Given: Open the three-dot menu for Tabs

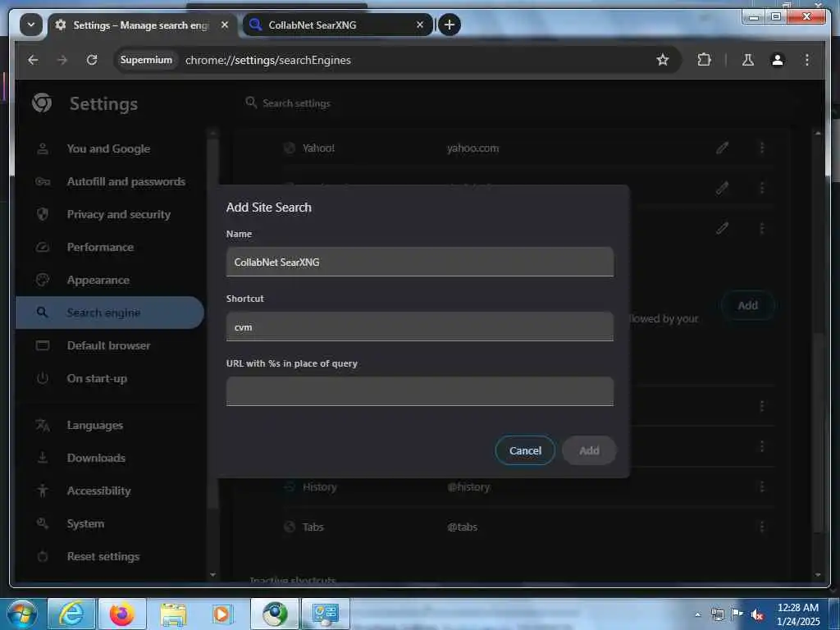Looking at the screenshot, I should click(762, 527).
